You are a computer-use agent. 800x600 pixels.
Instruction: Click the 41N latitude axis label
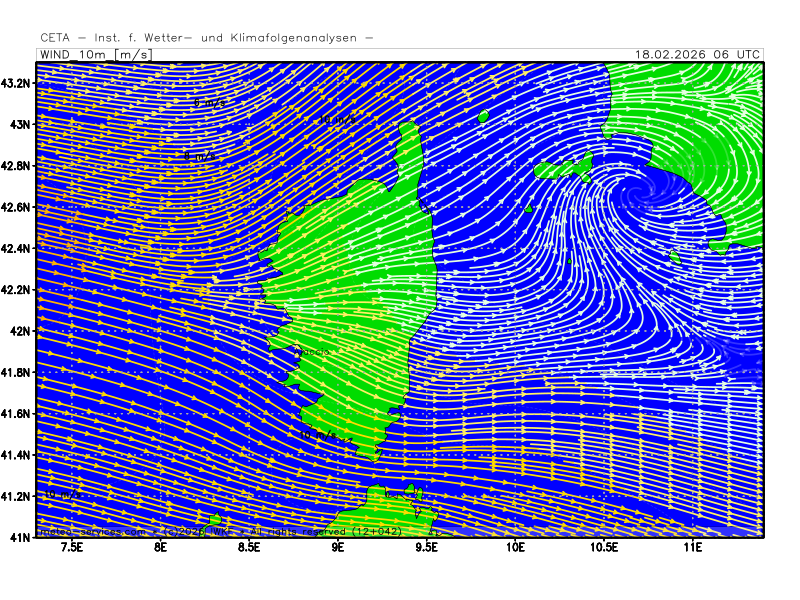pyautogui.click(x=21, y=537)
